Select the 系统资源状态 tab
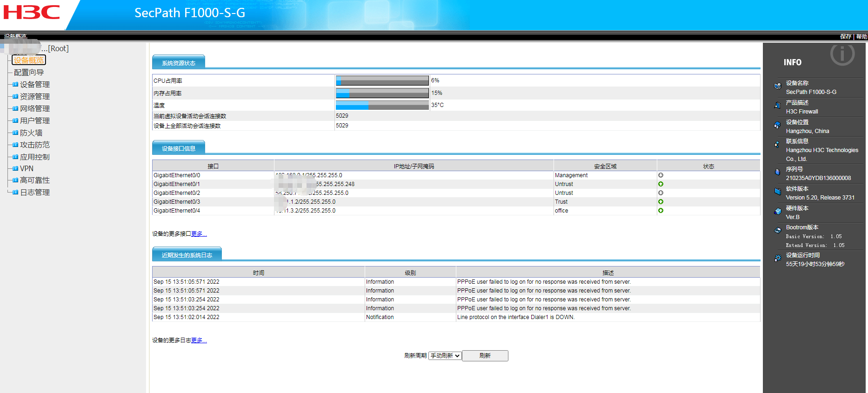 click(179, 63)
